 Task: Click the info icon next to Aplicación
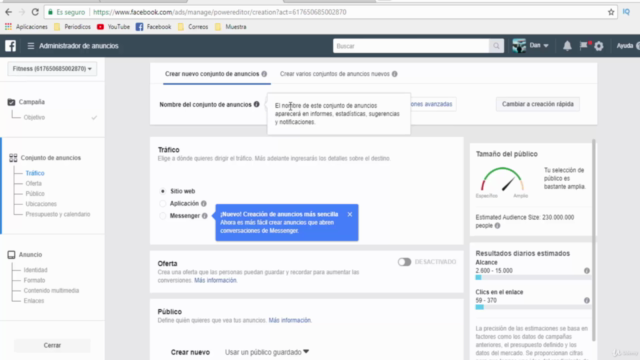(204, 203)
